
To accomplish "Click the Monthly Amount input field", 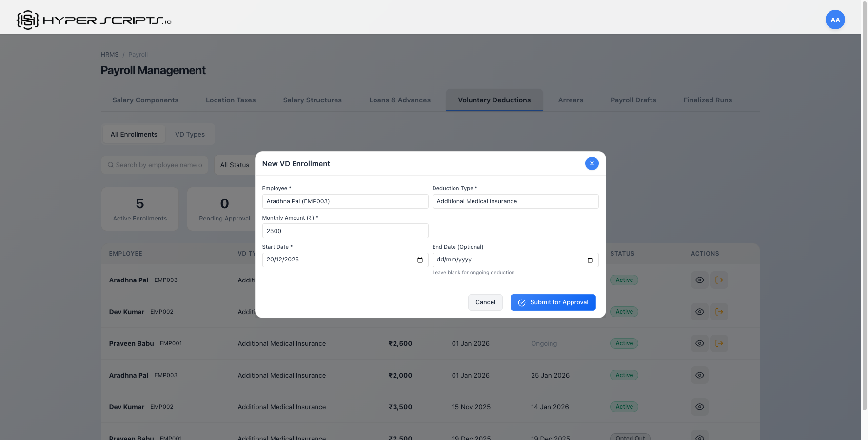I will pyautogui.click(x=345, y=230).
